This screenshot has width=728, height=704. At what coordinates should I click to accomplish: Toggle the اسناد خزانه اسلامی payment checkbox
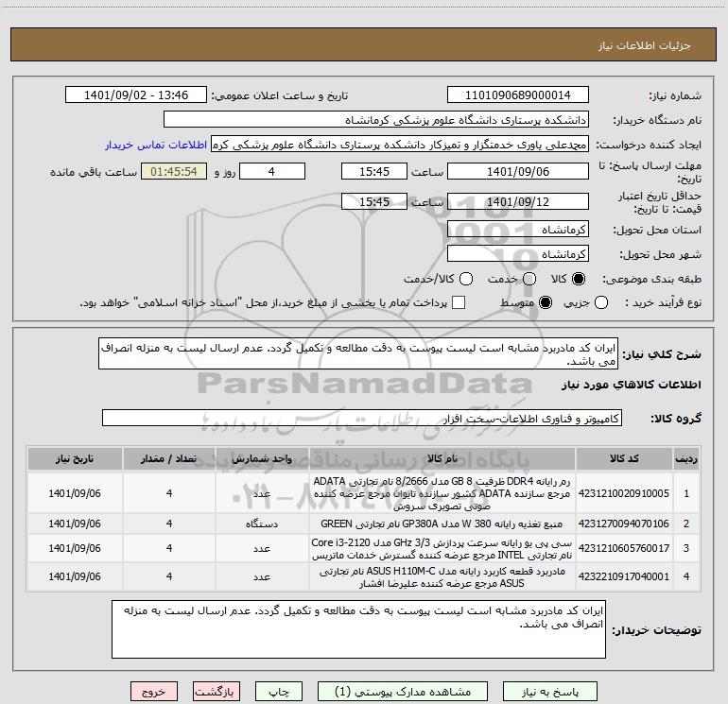(x=459, y=302)
